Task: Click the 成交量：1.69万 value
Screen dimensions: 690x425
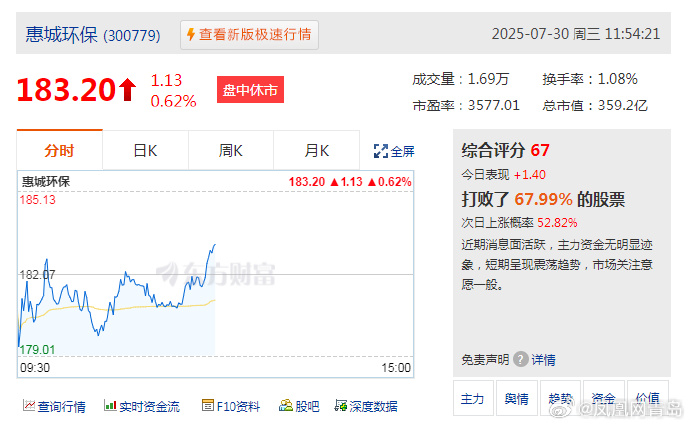Action: click(x=460, y=79)
